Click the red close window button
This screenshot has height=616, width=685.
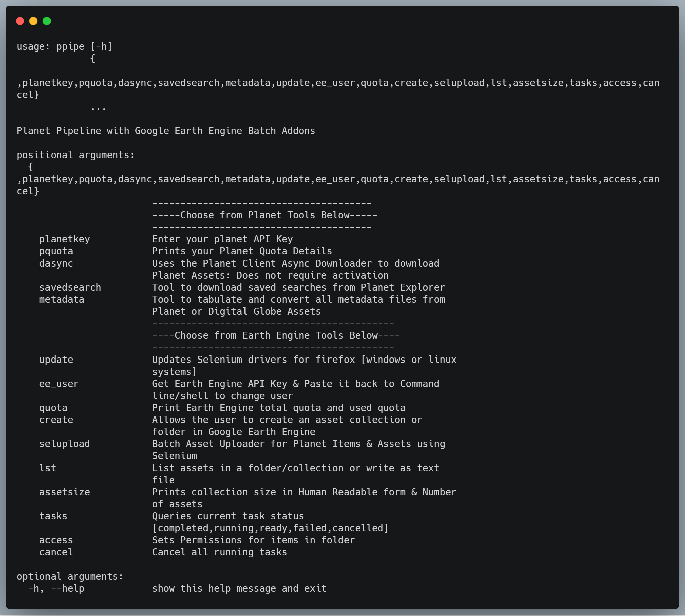(20, 21)
